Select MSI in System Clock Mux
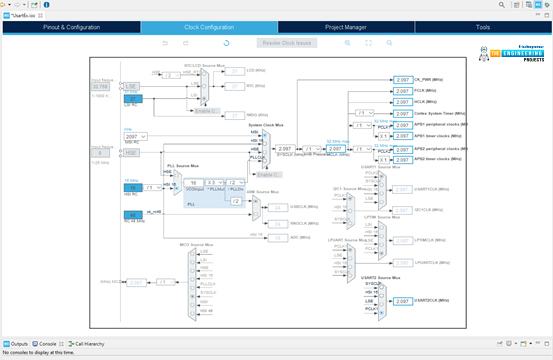The height and width of the screenshot is (360, 553). (265, 135)
